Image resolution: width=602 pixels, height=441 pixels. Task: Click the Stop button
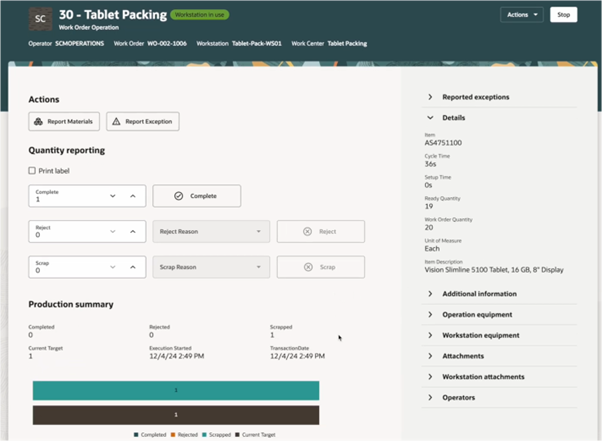coord(563,15)
